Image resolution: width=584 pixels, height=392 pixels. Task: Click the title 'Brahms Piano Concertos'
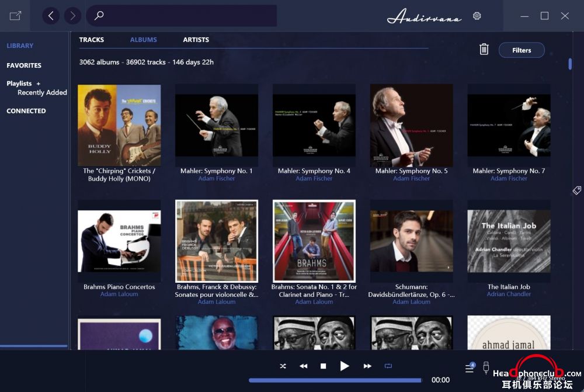(x=119, y=287)
